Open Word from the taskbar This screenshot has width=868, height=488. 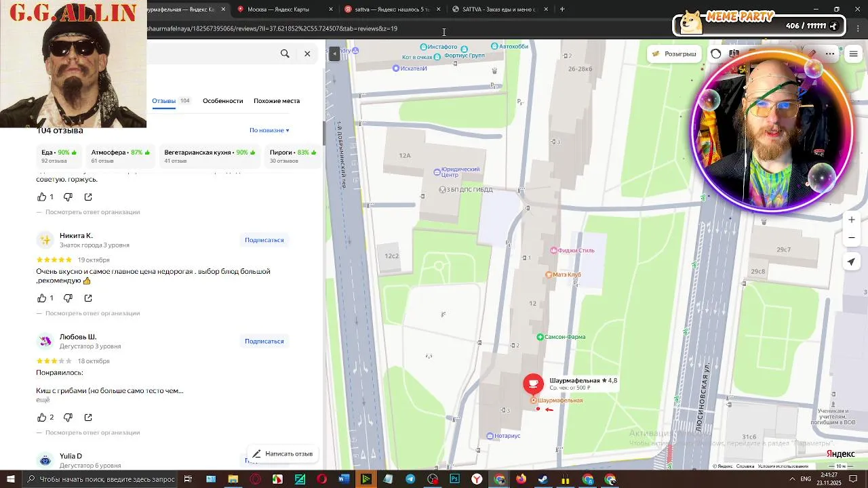pyautogui.click(x=344, y=479)
